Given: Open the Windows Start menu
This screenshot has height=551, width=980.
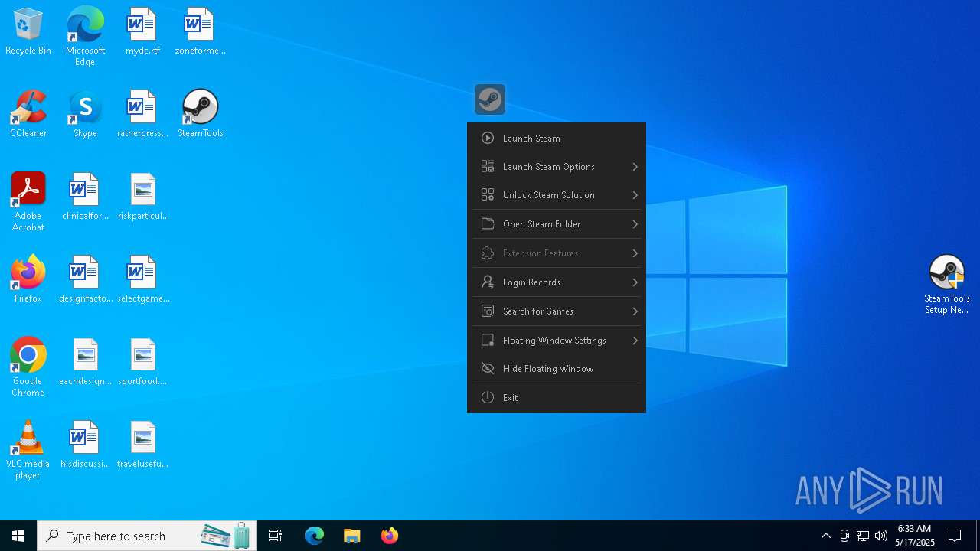Looking at the screenshot, I should coord(18,536).
